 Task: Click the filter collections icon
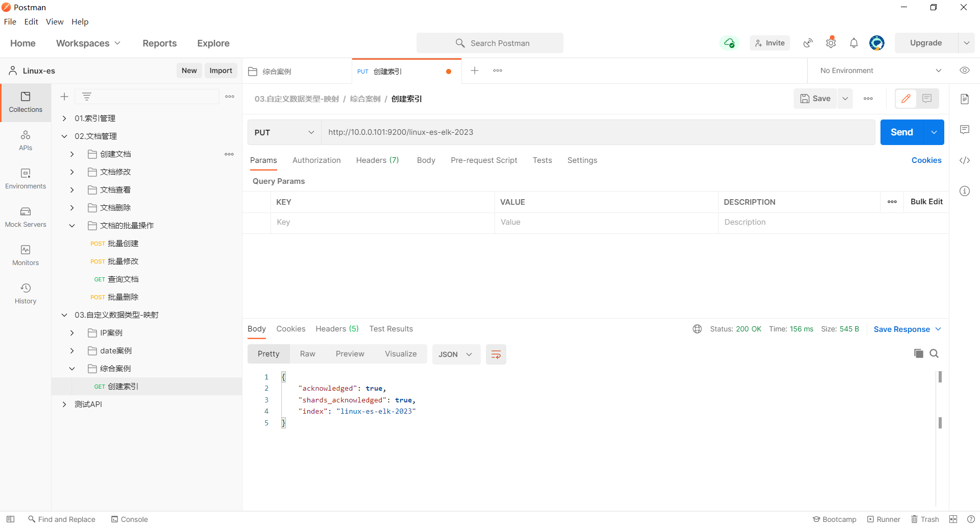coord(87,97)
